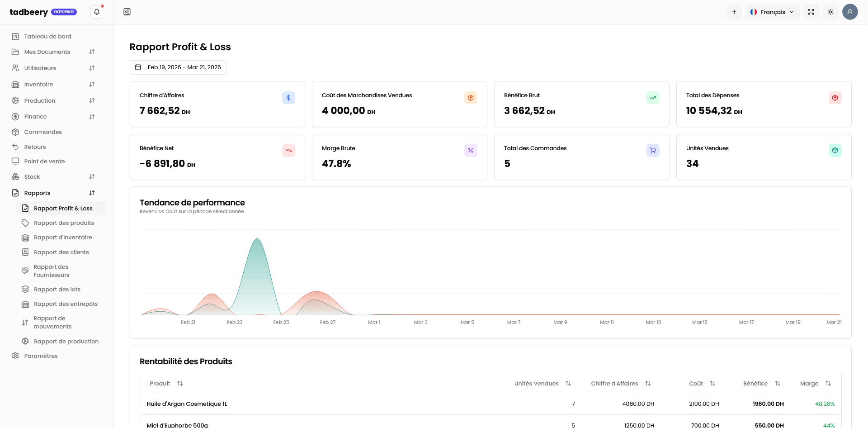Click the Chiffre d'Affaires dollar icon

[288, 98]
